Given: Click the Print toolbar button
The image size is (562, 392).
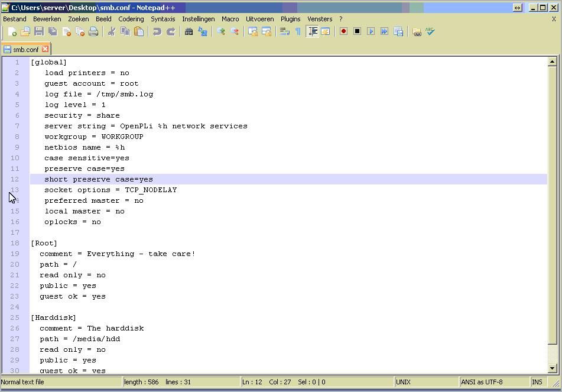Looking at the screenshot, I should 93,31.
